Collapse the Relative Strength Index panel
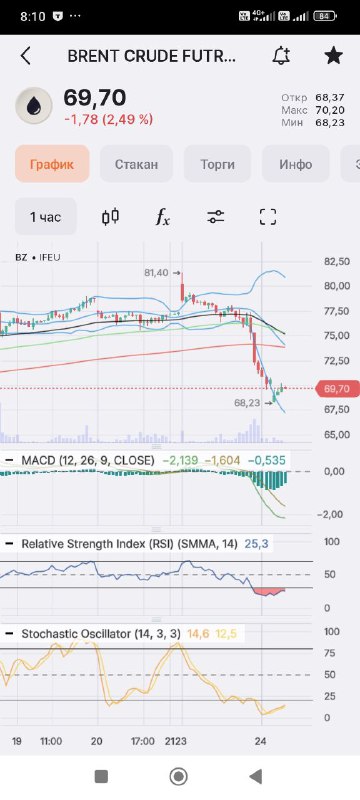Screen dimensions: 360x800 pyautogui.click(x=9, y=544)
